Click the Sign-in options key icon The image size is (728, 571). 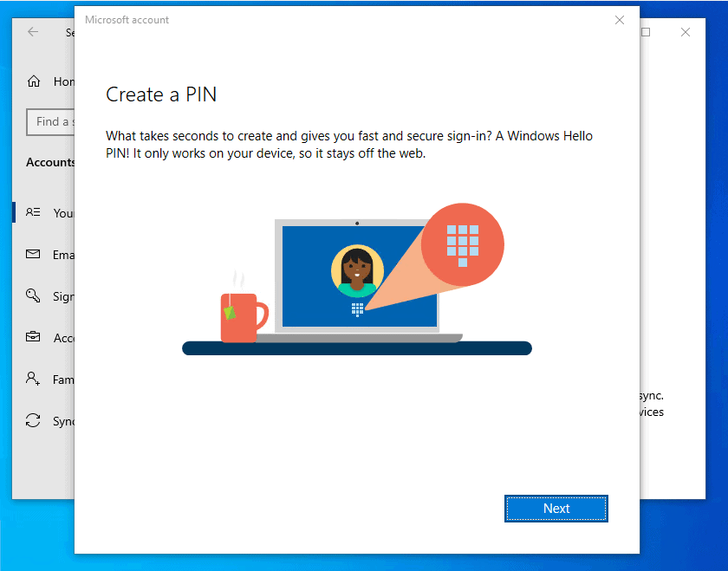34,295
